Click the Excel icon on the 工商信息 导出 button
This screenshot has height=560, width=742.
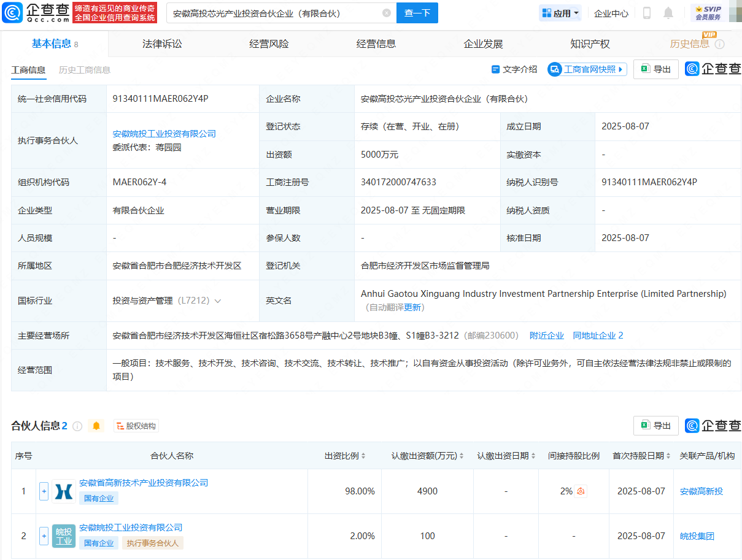(x=645, y=69)
